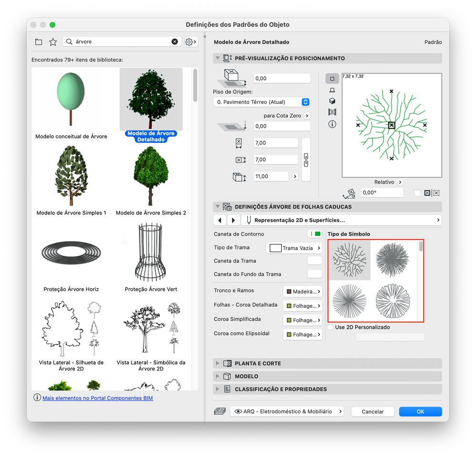Go to next settings page arrow
Image resolution: width=476 pixels, height=457 pixels.
click(x=233, y=220)
